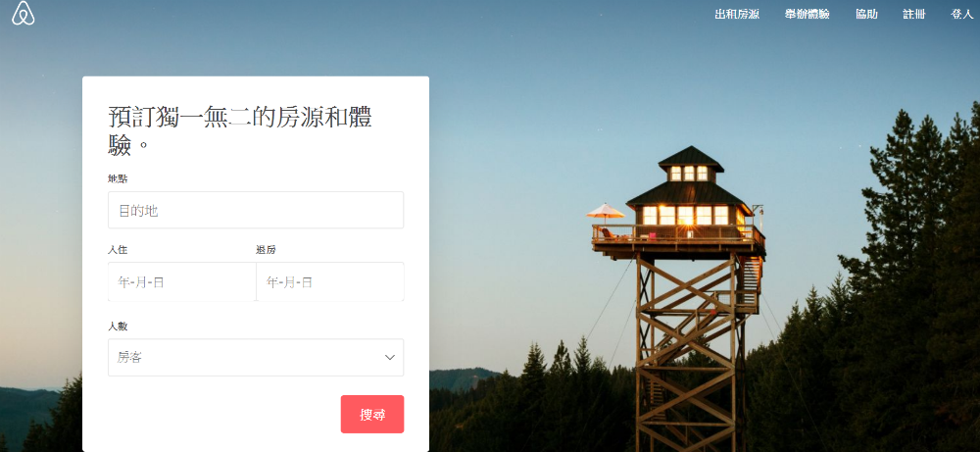Viewport: 980px width, 452px height.
Task: Open the 舉辦體驗 menu item
Action: (x=807, y=15)
